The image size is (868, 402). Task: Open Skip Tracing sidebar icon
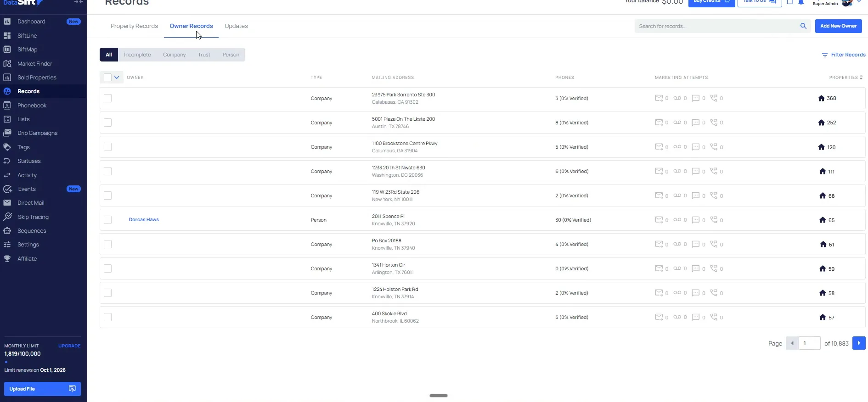tap(7, 217)
